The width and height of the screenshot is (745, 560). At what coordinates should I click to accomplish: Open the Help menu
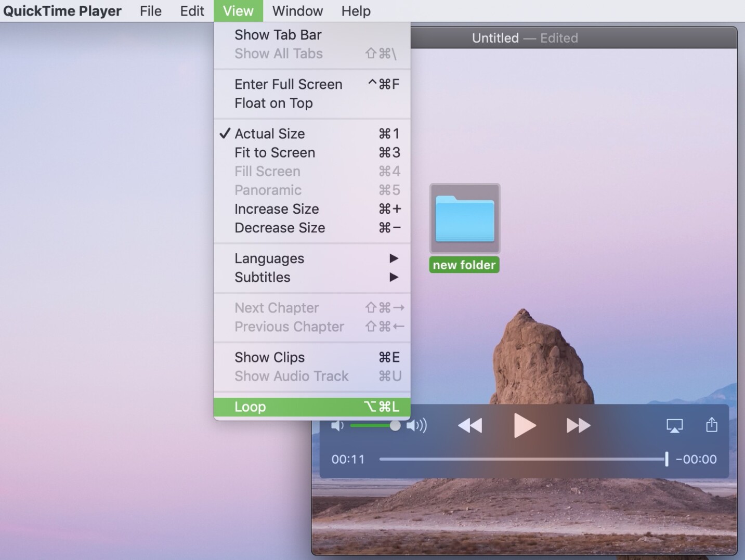click(x=356, y=10)
